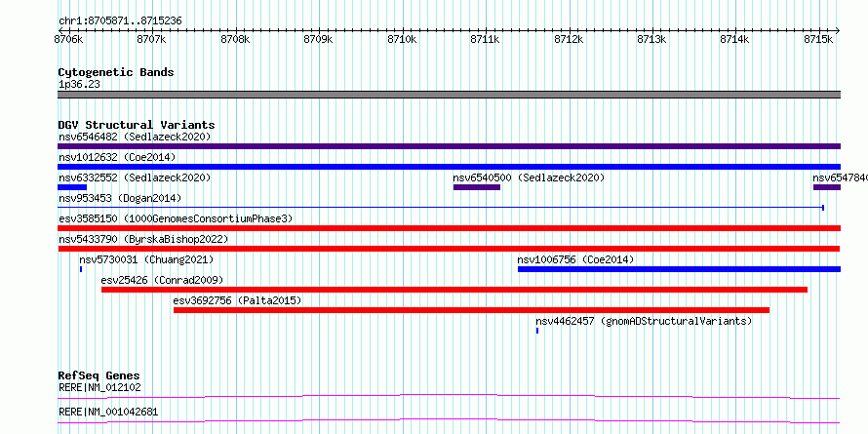Click the nsv5433790 (ByrskaBishop2022) label
Image resolution: width=868 pixels, height=434 pixels.
coord(143,239)
